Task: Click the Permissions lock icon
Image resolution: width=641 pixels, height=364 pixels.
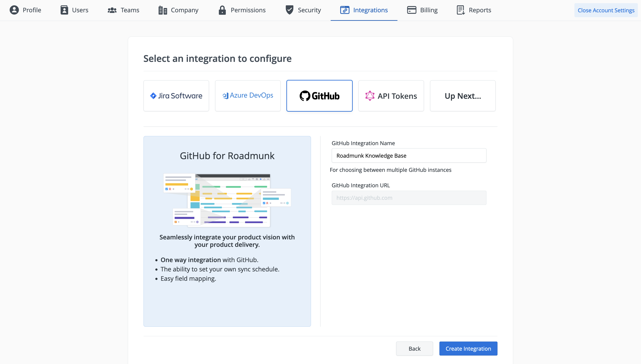Action: [x=222, y=10]
